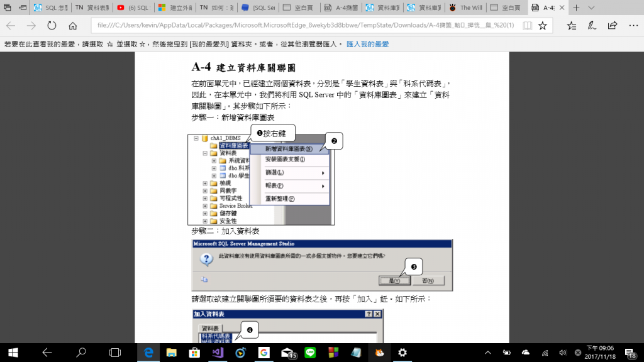
Task: Share this page via the share icon
Action: click(613, 25)
